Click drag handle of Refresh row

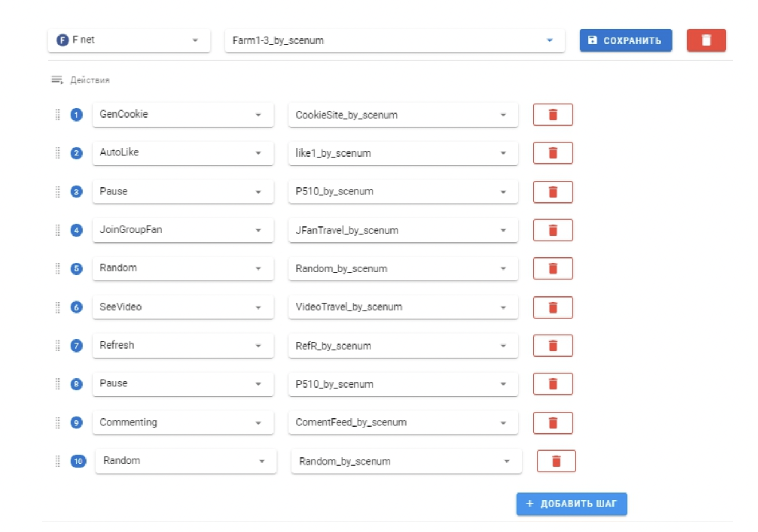point(57,346)
